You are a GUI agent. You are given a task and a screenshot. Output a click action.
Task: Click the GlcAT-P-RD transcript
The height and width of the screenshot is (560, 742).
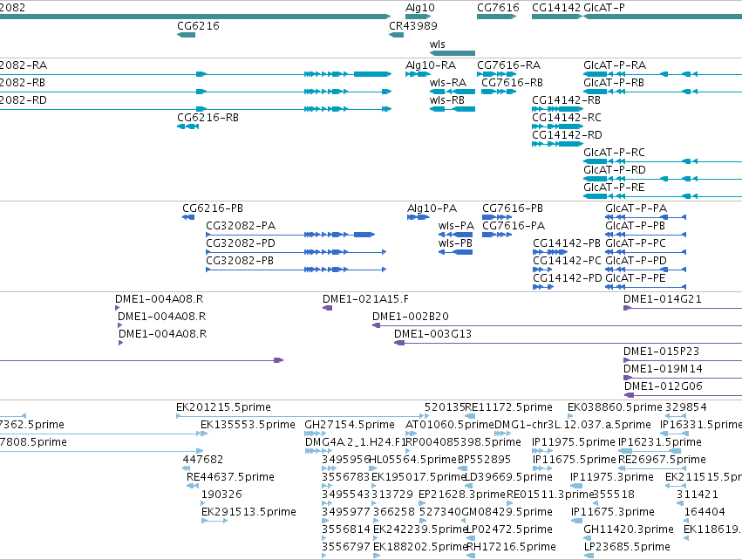coord(615,170)
